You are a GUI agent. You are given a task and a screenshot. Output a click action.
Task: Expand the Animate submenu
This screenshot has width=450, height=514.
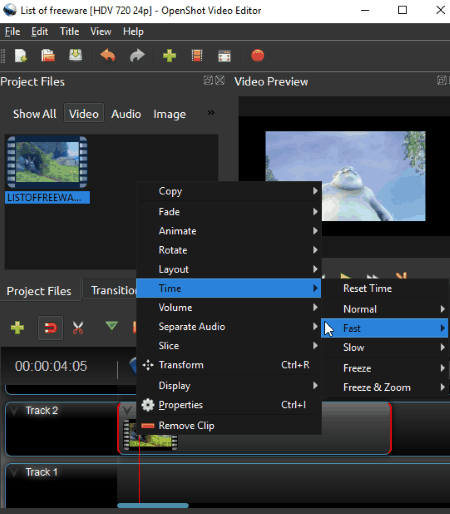coord(229,231)
